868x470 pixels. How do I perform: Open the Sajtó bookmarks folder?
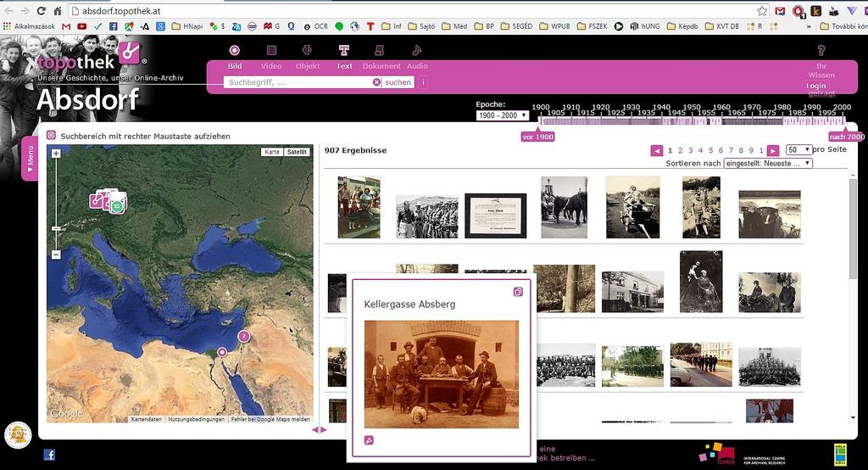[x=422, y=26]
